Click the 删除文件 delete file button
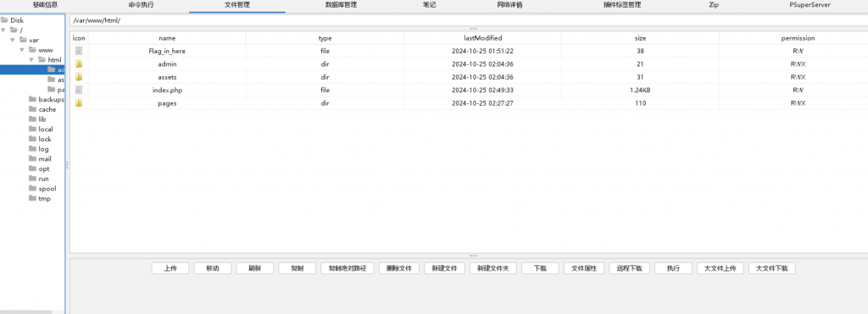The image size is (868, 314). (x=399, y=268)
